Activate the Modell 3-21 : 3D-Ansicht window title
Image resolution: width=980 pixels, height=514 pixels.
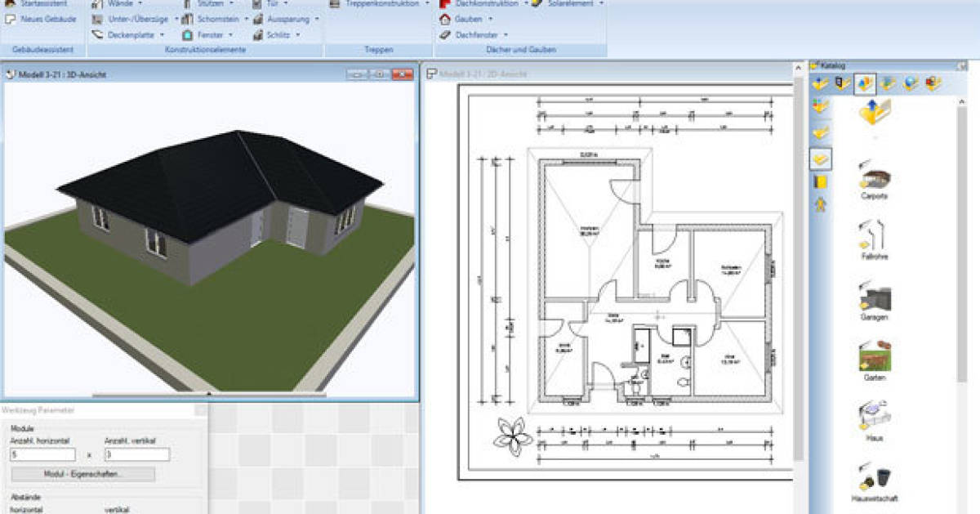(x=62, y=74)
